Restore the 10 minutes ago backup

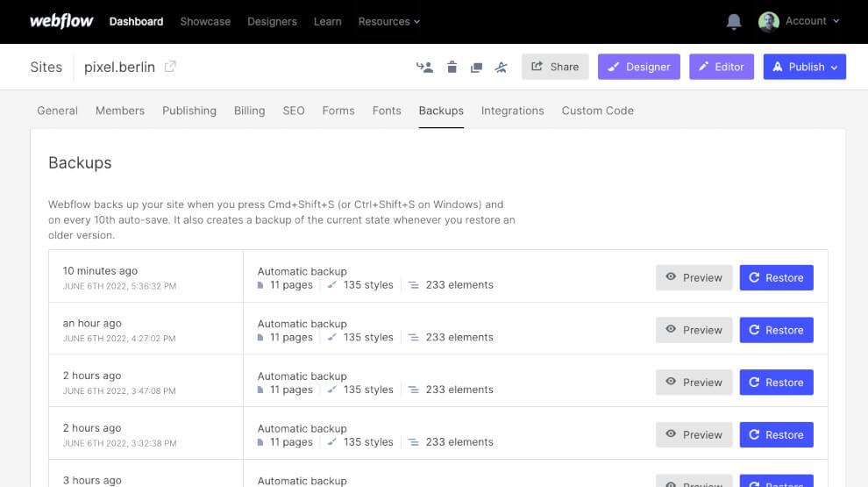coord(776,277)
